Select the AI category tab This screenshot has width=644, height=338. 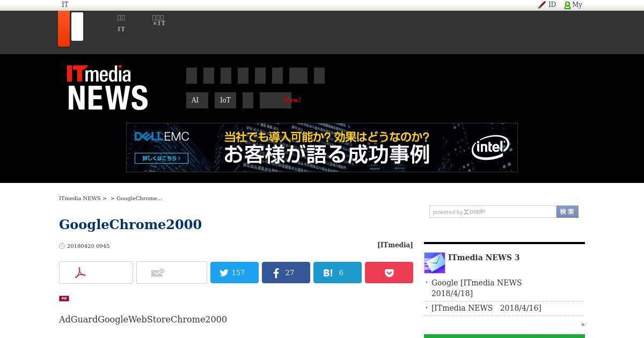pyautogui.click(x=197, y=100)
